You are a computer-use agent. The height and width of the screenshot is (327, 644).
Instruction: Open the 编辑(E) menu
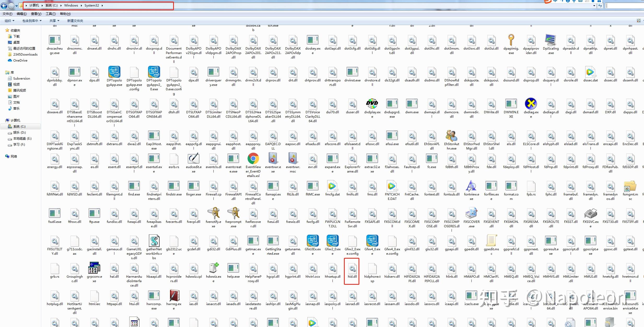pyautogui.click(x=22, y=14)
